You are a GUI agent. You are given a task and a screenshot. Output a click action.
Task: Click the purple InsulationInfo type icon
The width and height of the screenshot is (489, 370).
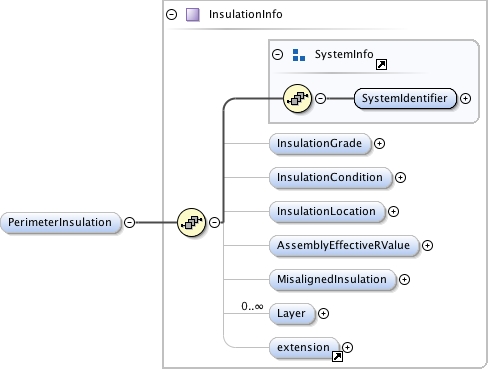193,15
